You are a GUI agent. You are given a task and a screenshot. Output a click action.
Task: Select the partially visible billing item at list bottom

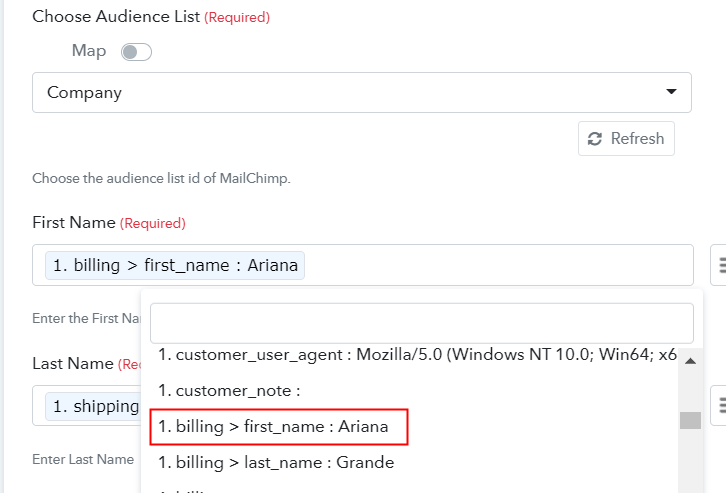(x=200, y=489)
